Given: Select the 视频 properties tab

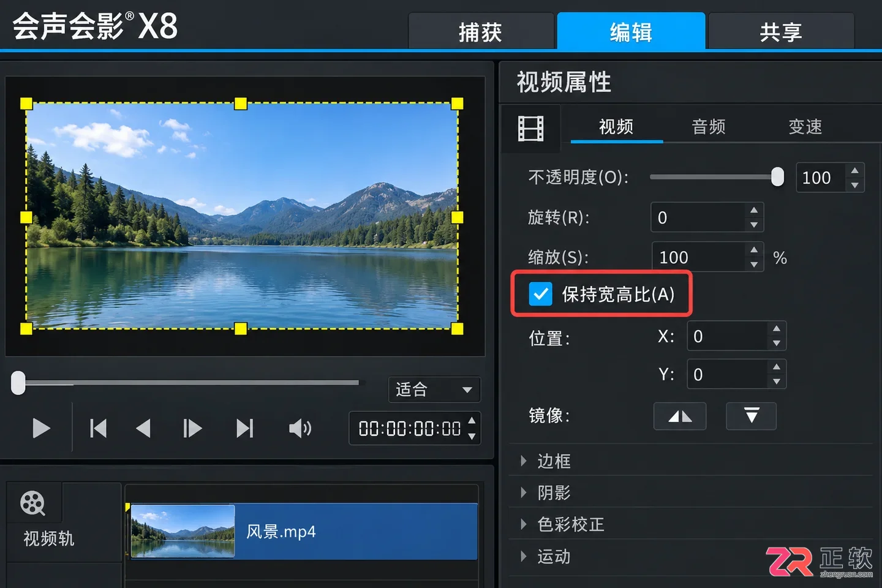Looking at the screenshot, I should pyautogui.click(x=616, y=127).
